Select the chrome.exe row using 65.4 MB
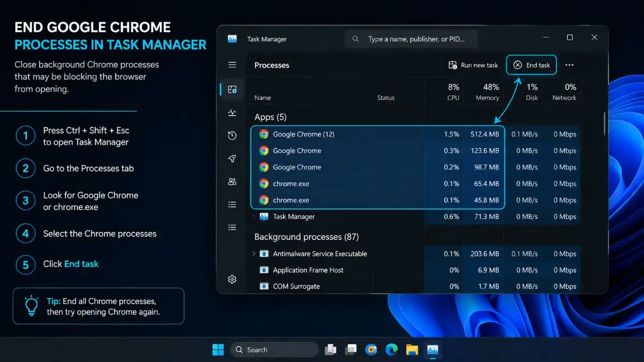Screen dimensions: 644x362 (x=416, y=183)
